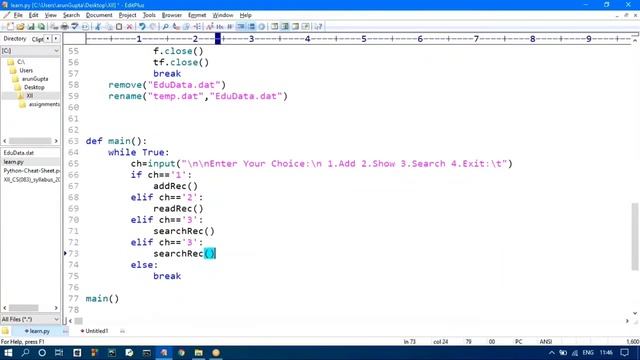Click the help icon at toolbar end
The width and height of the screenshot is (640, 360).
click(x=318, y=27)
